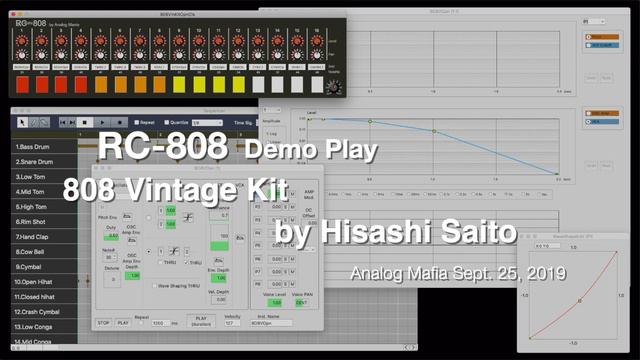This screenshot has height=360, width=640.
Task: Solo partial P8 using its S button
Action: [286, 284]
